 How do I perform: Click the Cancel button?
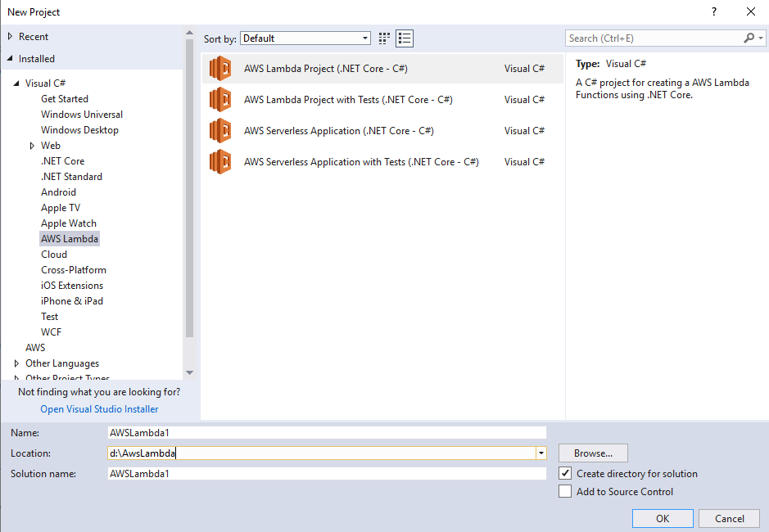pos(729,518)
